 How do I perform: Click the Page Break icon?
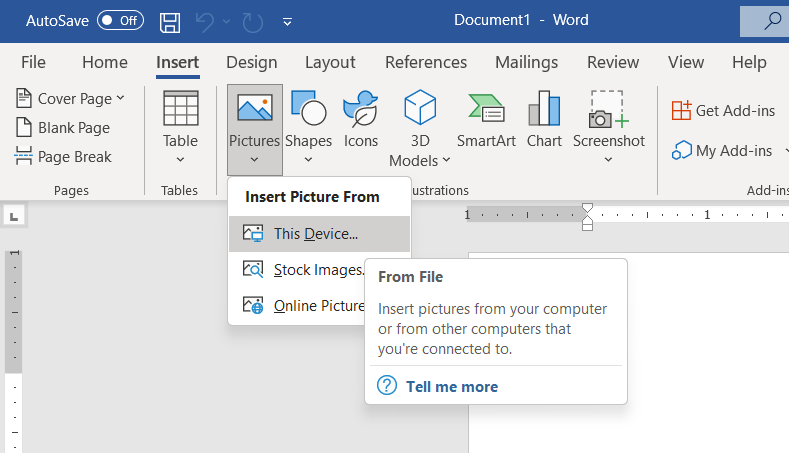(23, 156)
